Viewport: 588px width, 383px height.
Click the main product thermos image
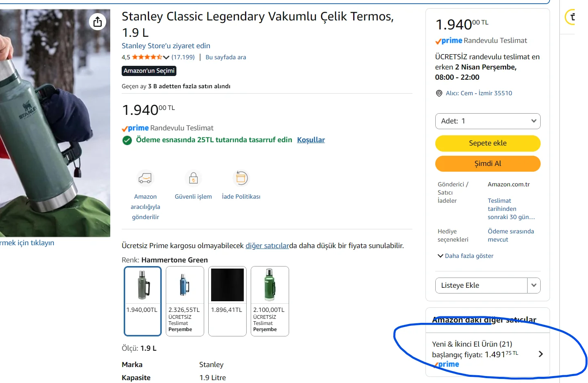[55, 123]
